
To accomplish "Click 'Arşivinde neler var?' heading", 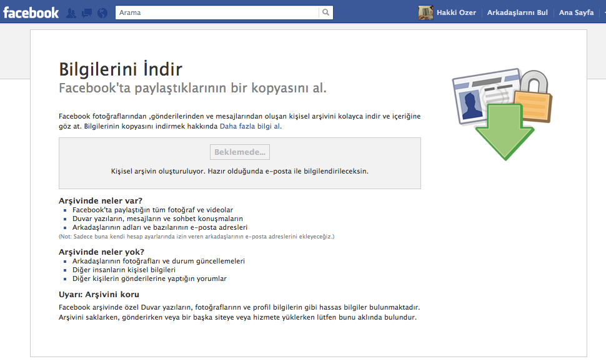I will pyautogui.click(x=101, y=201).
